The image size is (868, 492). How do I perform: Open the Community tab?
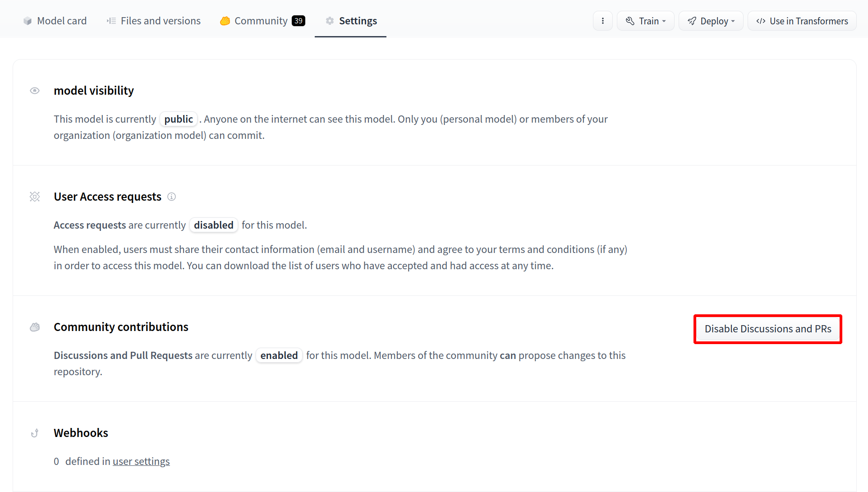pos(261,21)
